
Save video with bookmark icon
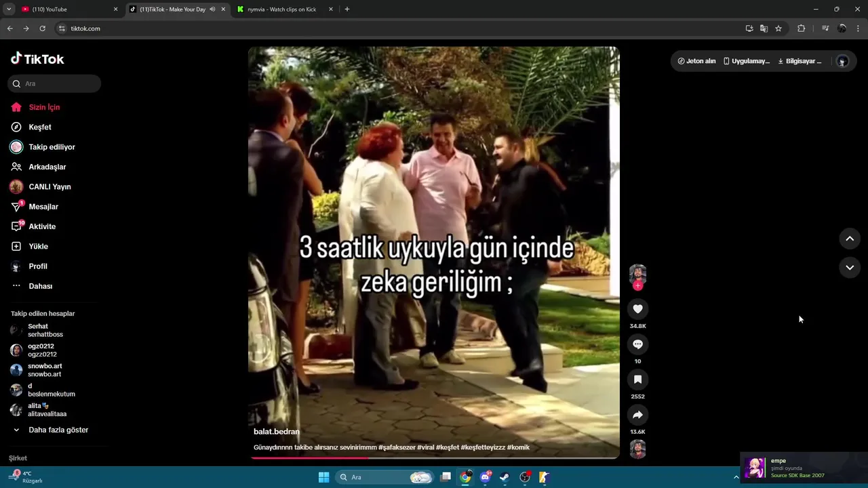tap(637, 380)
